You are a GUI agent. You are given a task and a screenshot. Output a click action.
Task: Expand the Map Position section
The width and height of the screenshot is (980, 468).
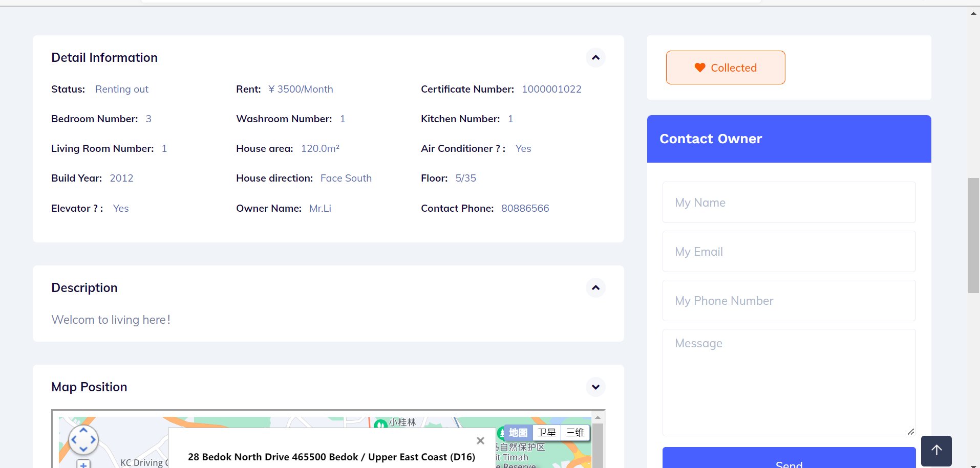pos(595,387)
